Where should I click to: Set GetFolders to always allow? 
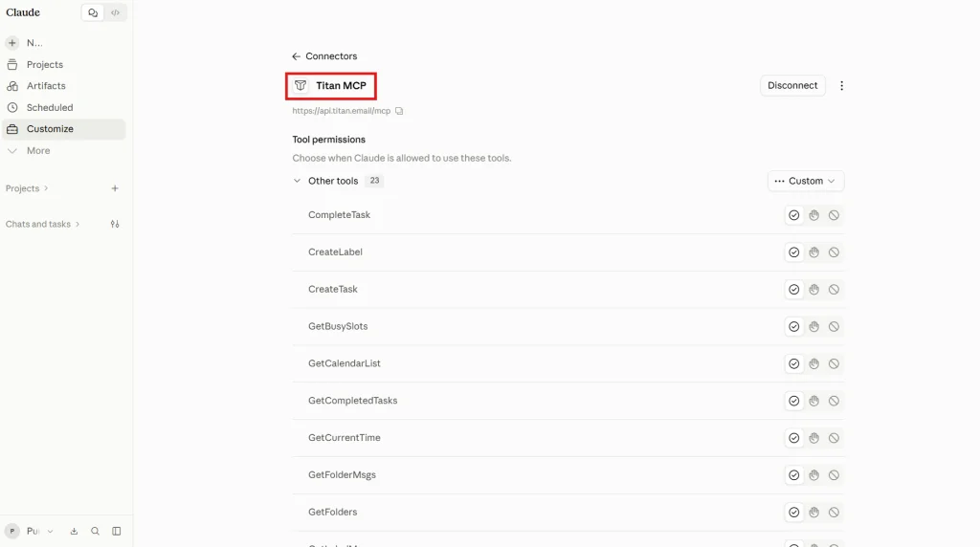(793, 513)
